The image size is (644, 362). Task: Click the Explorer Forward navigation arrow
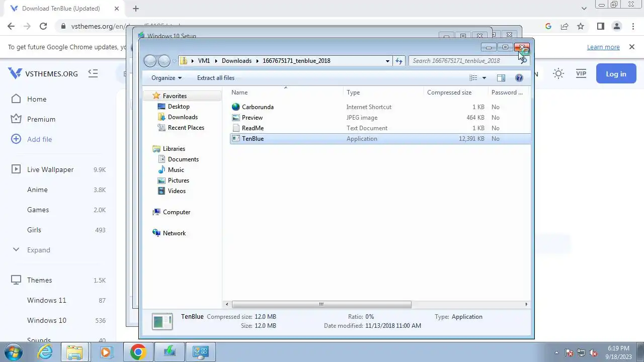[164, 61]
